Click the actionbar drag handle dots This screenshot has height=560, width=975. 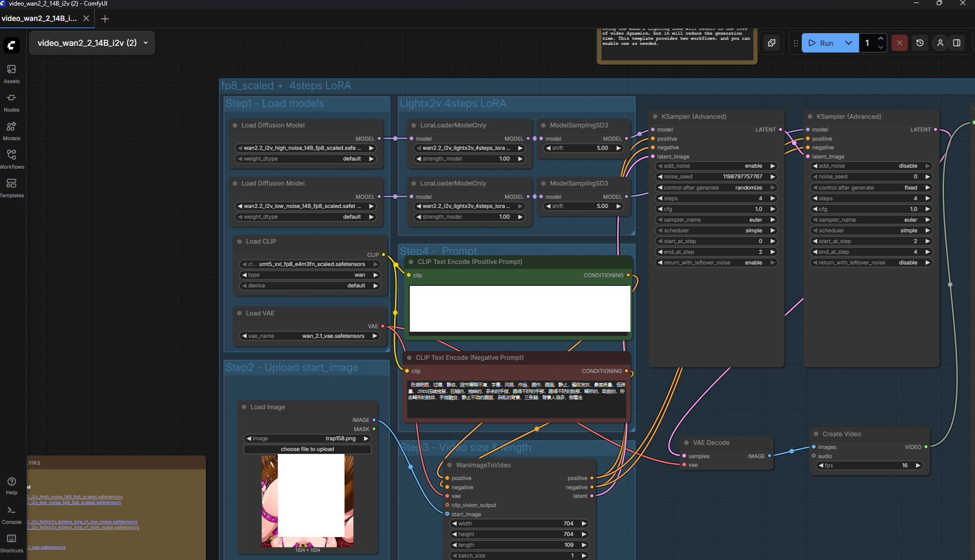(796, 43)
